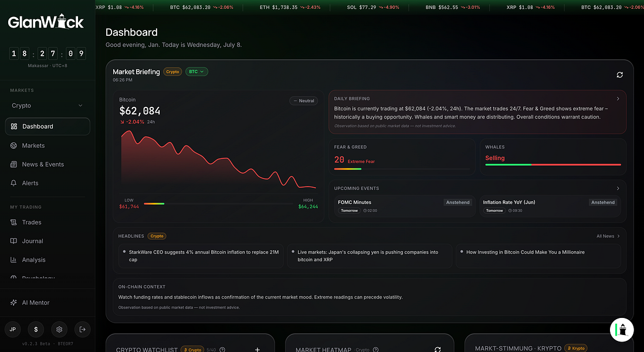
Task: Click the GlanWick lighthouse logo
Action: click(46, 21)
